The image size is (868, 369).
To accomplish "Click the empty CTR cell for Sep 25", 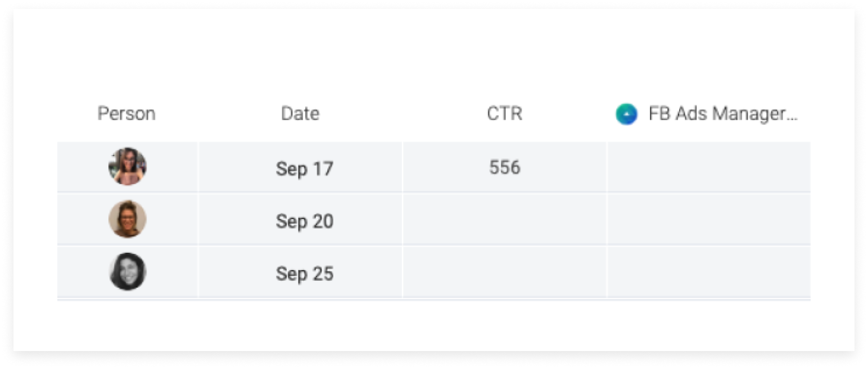I will (x=505, y=272).
